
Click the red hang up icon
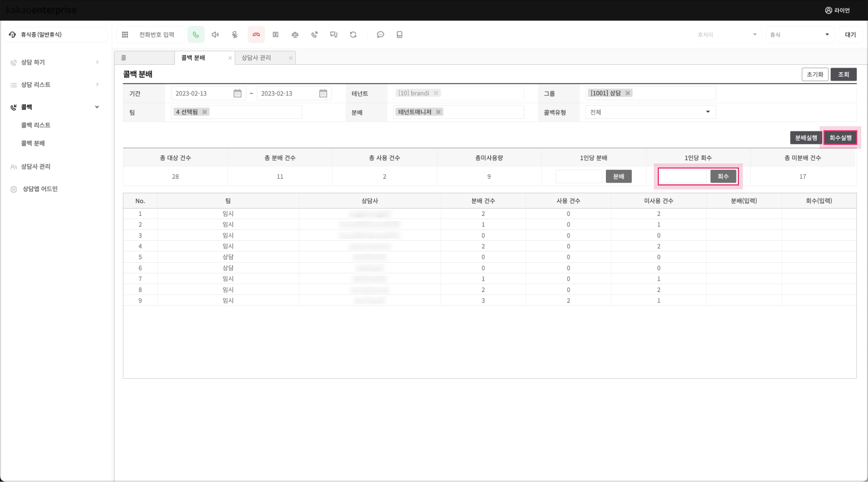pyautogui.click(x=256, y=35)
